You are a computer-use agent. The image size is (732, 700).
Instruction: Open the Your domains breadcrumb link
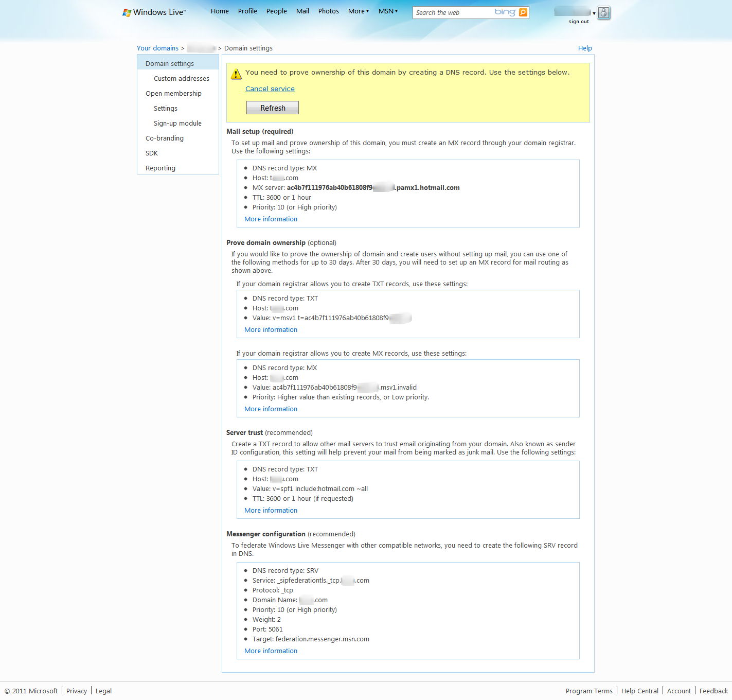(x=157, y=48)
